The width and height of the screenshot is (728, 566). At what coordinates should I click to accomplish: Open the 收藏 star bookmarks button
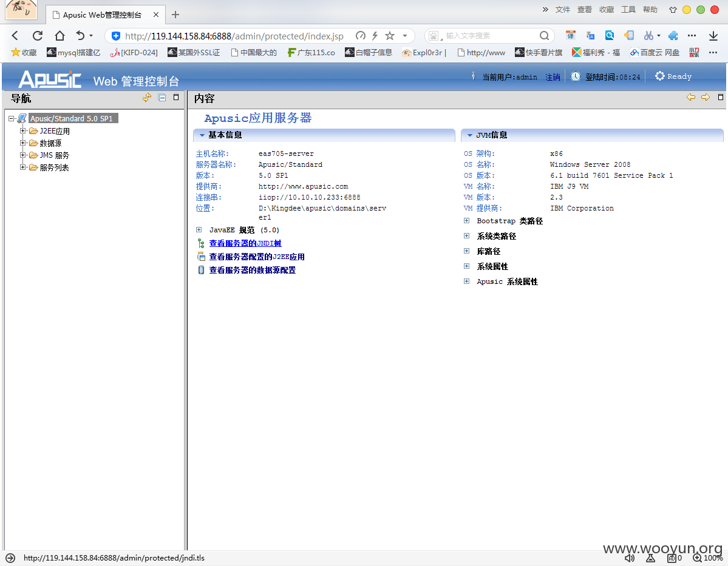pos(24,52)
